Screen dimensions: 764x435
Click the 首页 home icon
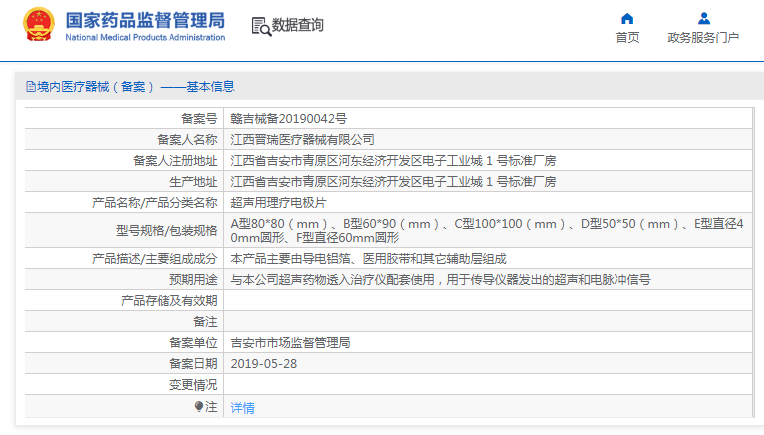pos(627,19)
